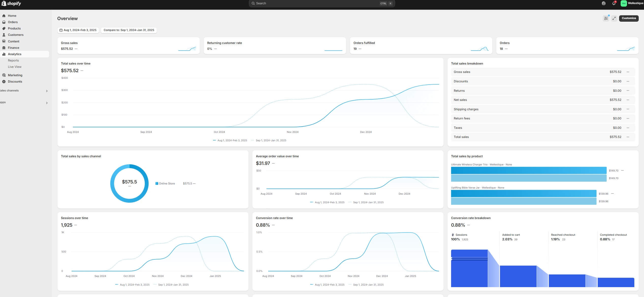
Task: Open the Aug 1, 2024–Feb 3, 2025 date picker
Action: tap(78, 30)
